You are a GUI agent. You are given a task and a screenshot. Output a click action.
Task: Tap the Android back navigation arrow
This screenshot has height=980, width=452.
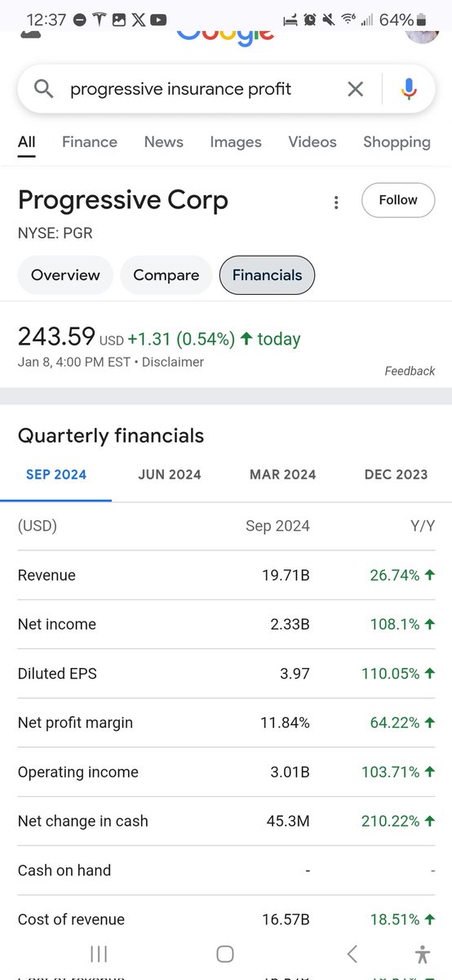click(x=352, y=953)
